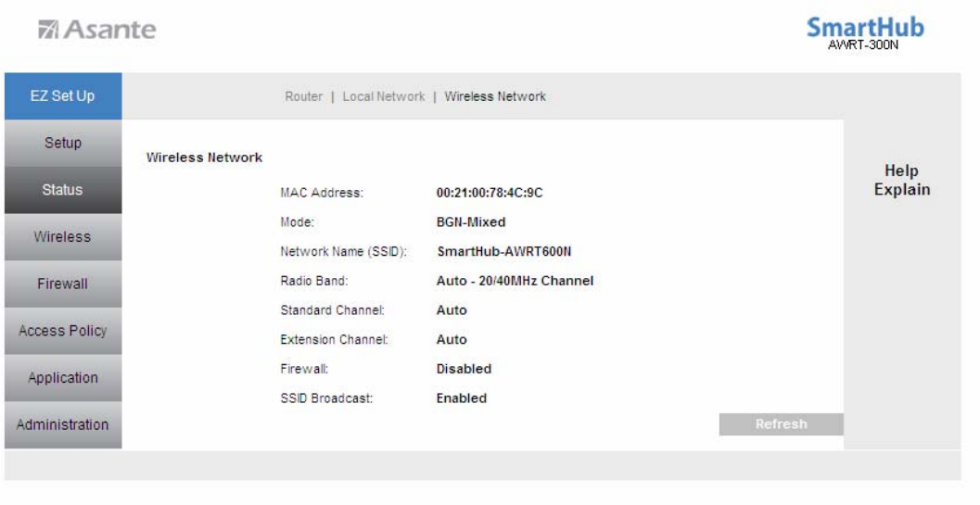This screenshot has width=980, height=505.
Task: Open the Firewall sidebar section
Action: (63, 284)
